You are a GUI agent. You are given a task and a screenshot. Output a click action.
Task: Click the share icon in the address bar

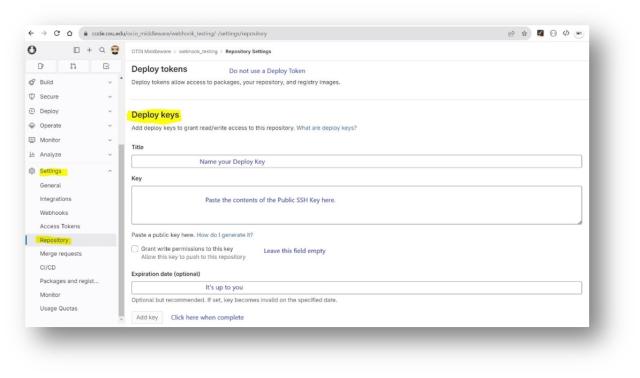[x=511, y=33]
